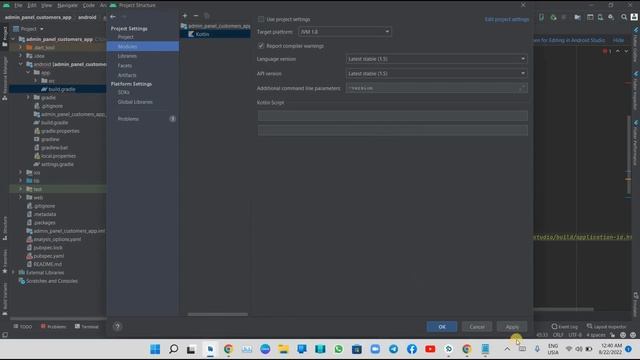
Task: Open the Navigate menu
Action: coord(67,5)
